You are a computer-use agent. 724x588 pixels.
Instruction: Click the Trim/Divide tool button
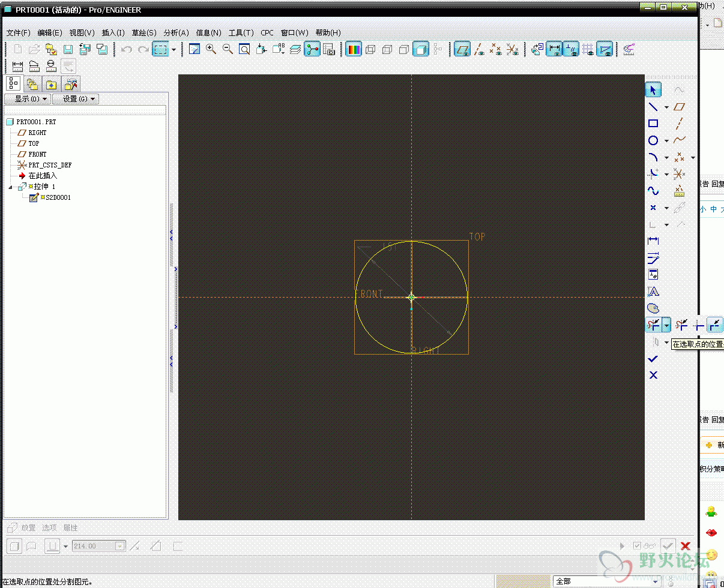click(653, 325)
